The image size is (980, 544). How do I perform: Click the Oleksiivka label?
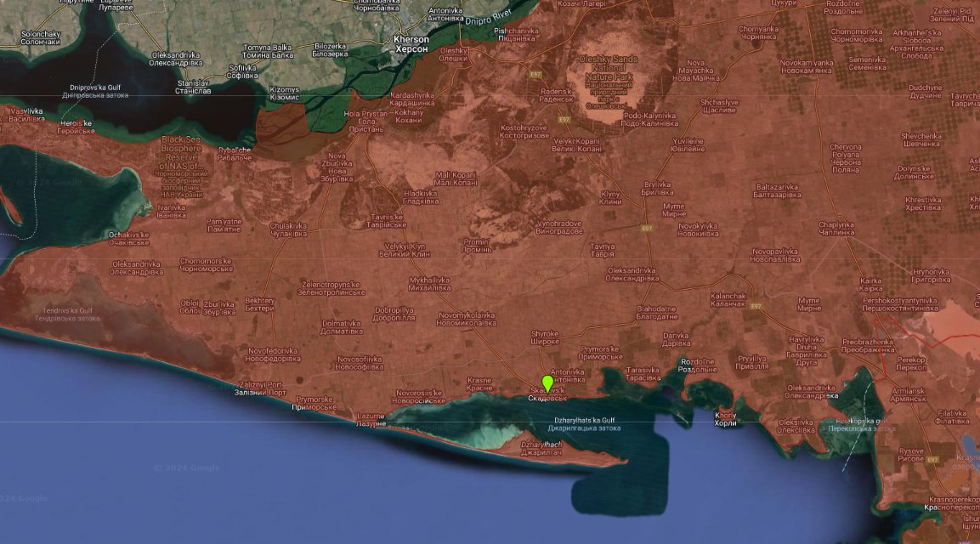point(796,427)
